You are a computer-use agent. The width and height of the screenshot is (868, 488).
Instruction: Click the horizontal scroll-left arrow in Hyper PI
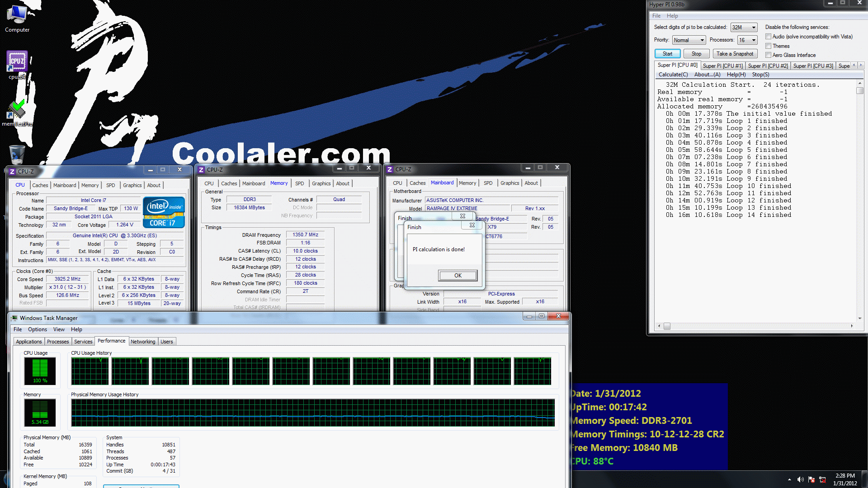point(659,326)
